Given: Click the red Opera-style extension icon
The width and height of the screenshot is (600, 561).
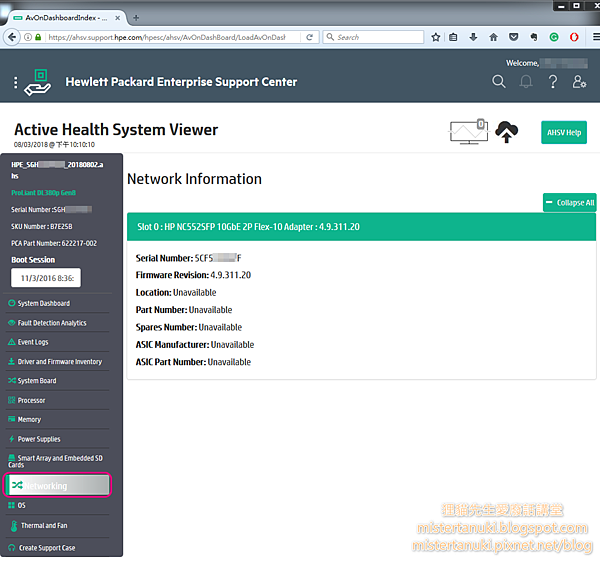Looking at the screenshot, I should pyautogui.click(x=574, y=37).
